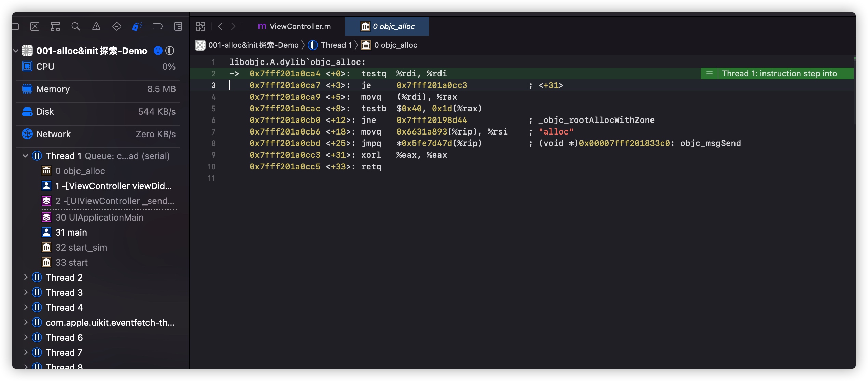Image resolution: width=868 pixels, height=381 pixels.
Task: Go back with the left chevron
Action: coord(220,26)
